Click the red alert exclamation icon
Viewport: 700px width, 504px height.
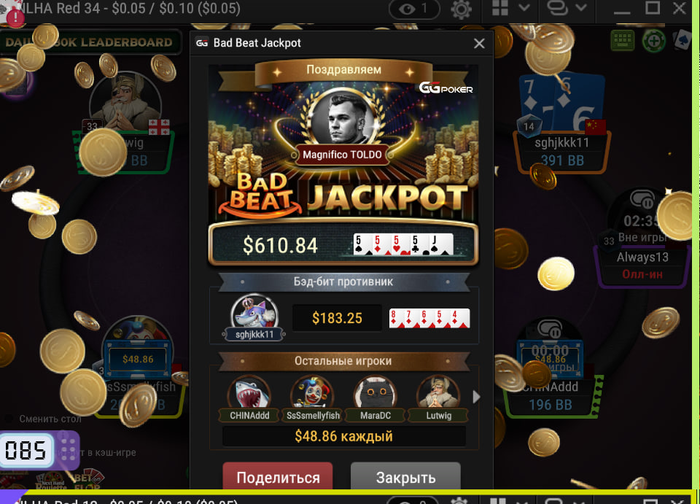pos(16,18)
